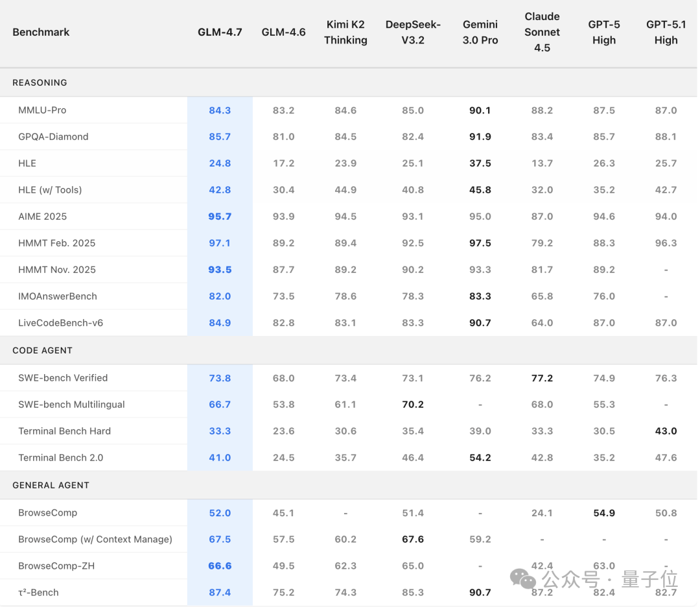Select GLM-4.6 AIME 2025 score 93.9
Viewport: 700px width, 607px height.
pos(283,217)
